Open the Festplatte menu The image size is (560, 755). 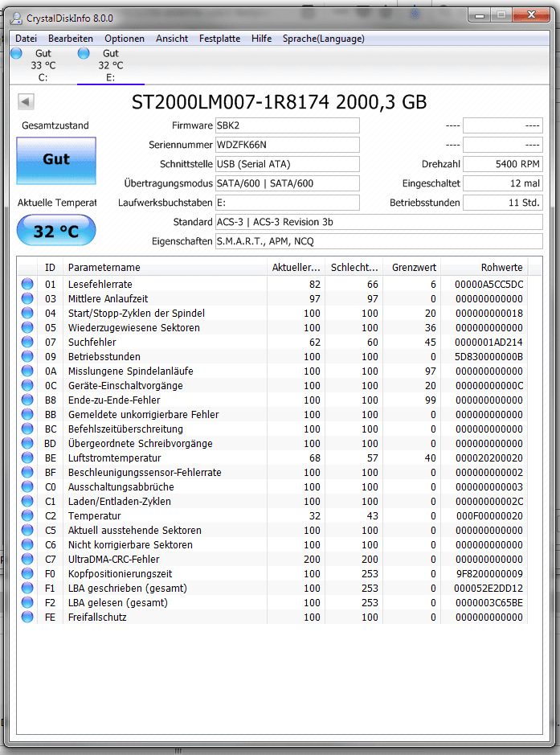tap(220, 39)
